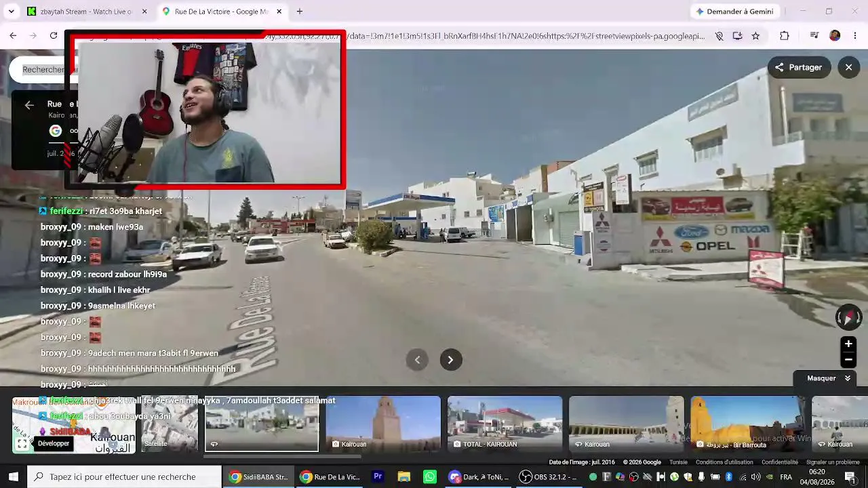868x488 pixels.
Task: Click the Street View compass
Action: (848, 317)
